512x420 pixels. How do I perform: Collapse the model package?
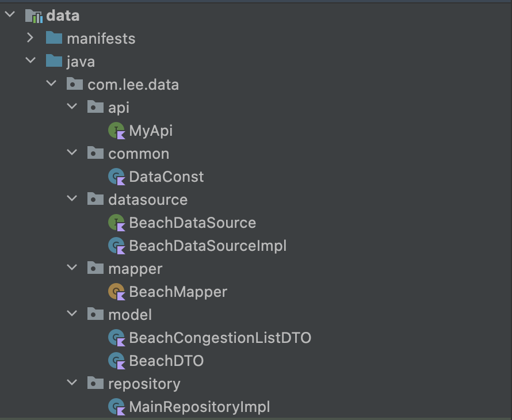tap(72, 313)
